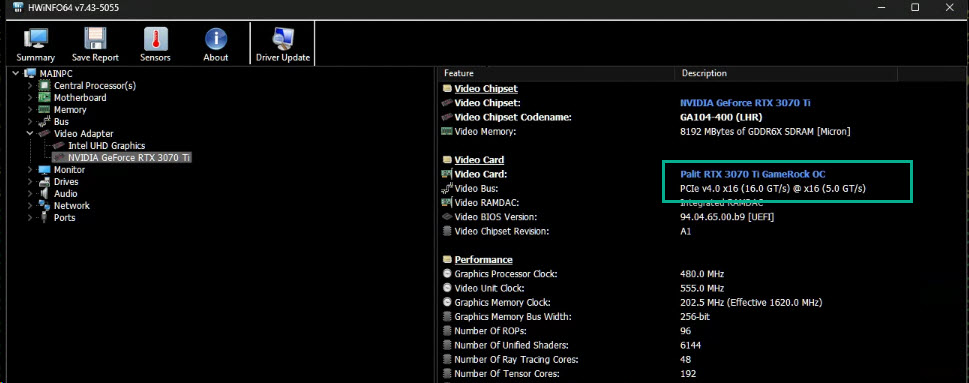The height and width of the screenshot is (383, 969).
Task: Expand the Monitor node
Action: pos(30,170)
